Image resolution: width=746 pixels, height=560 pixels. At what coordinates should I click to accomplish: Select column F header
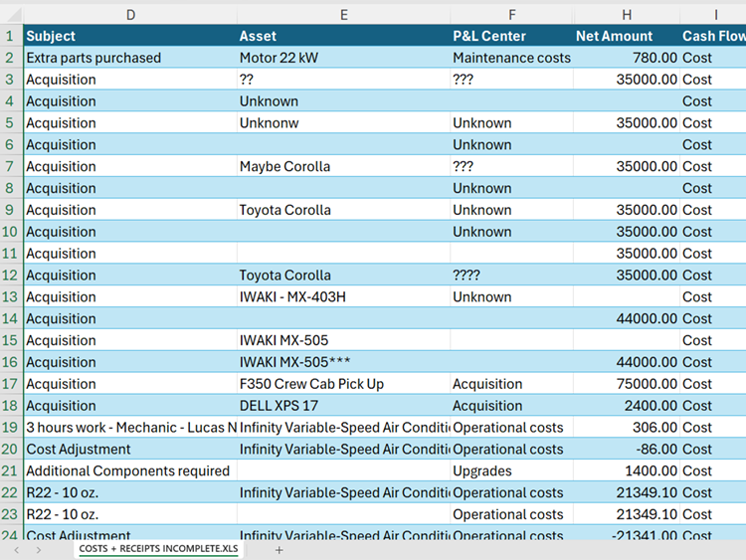[x=511, y=14]
